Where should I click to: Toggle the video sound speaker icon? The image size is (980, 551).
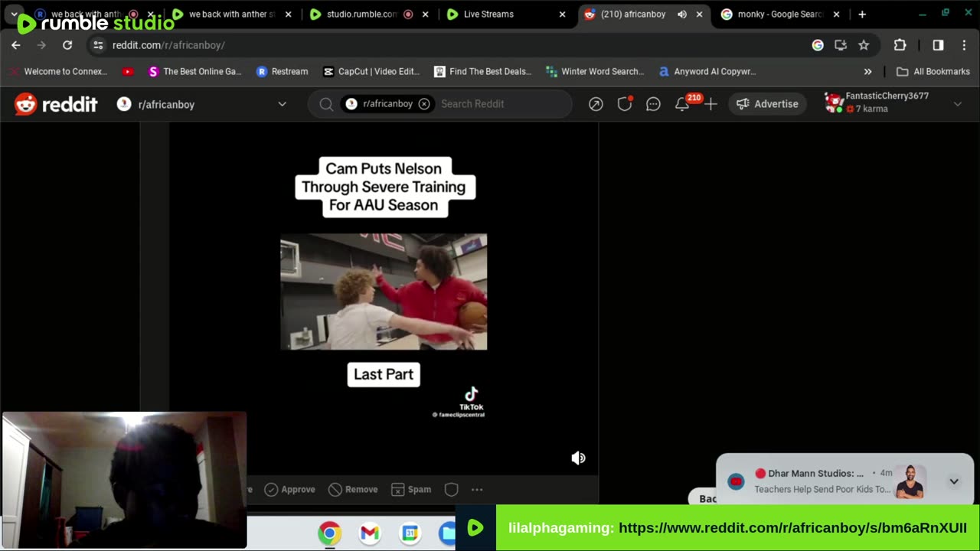(x=578, y=458)
